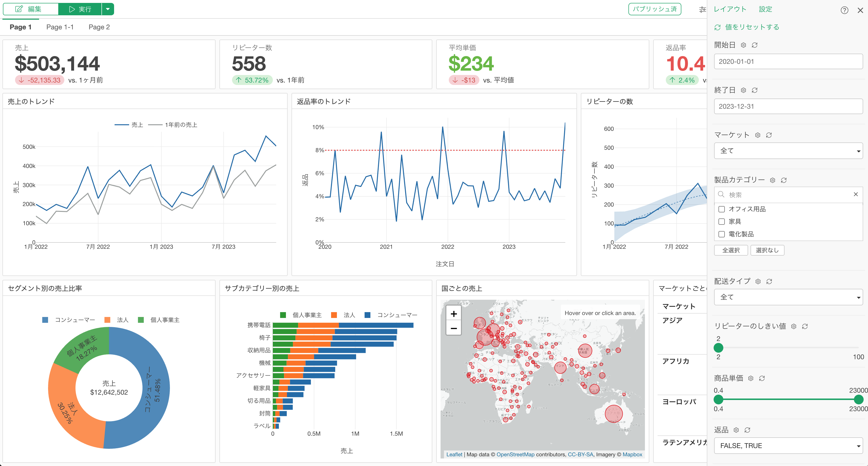The height and width of the screenshot is (466, 868).
Task: Clear the 検索 field with X icon
Action: click(856, 194)
